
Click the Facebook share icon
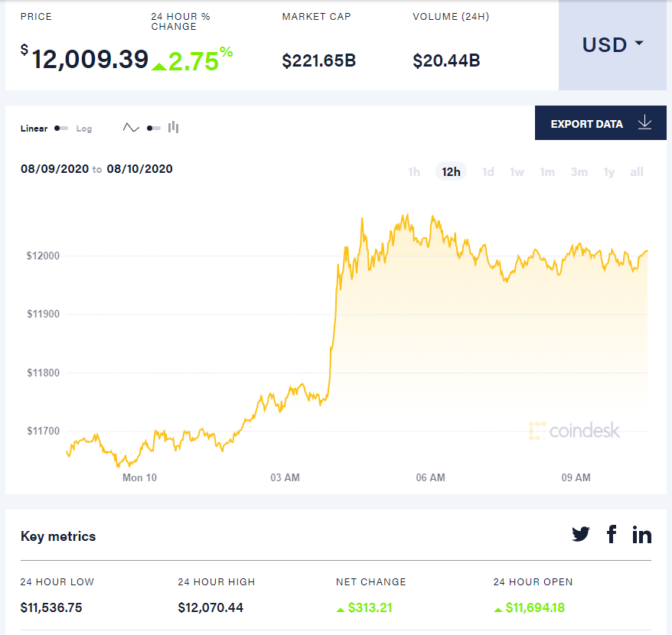612,534
